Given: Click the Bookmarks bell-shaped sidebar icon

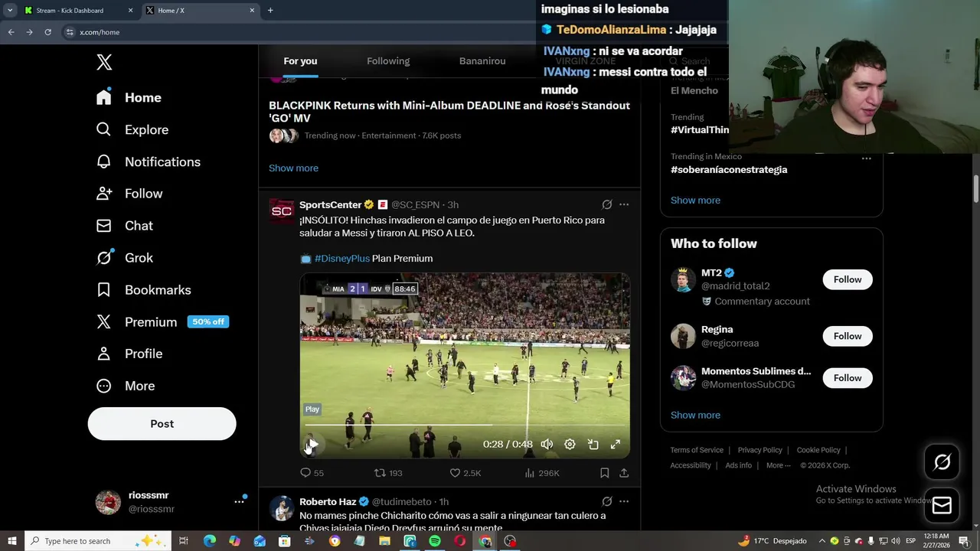Looking at the screenshot, I should point(104,290).
